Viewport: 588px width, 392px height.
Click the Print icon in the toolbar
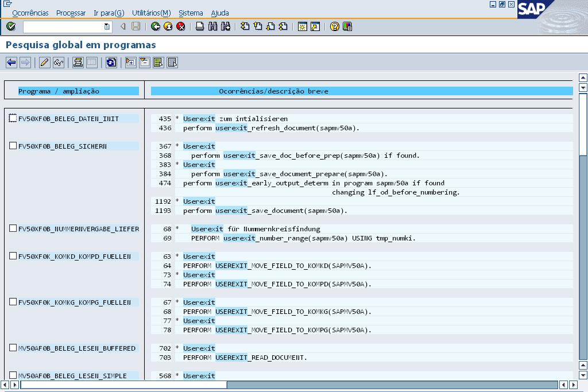tap(200, 26)
